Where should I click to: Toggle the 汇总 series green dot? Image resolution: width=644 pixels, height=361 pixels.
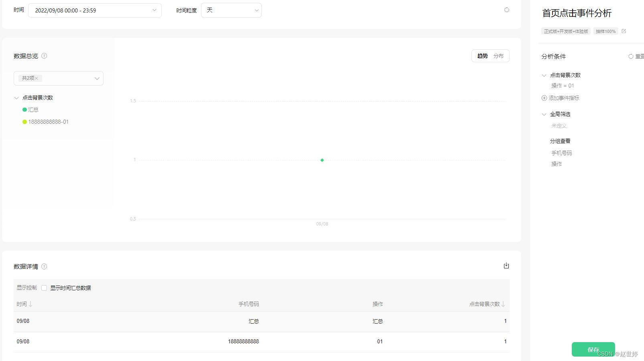pos(24,110)
